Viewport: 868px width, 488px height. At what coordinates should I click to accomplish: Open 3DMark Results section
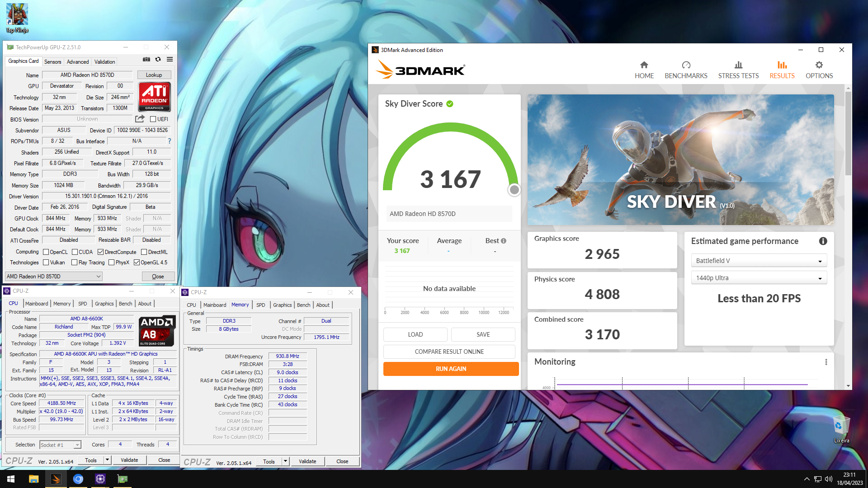(x=782, y=70)
